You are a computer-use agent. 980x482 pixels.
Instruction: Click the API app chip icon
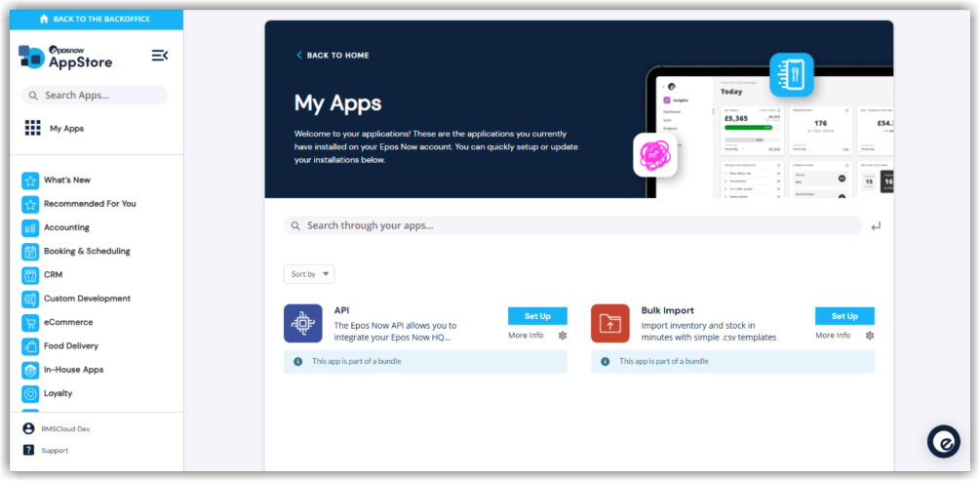303,323
